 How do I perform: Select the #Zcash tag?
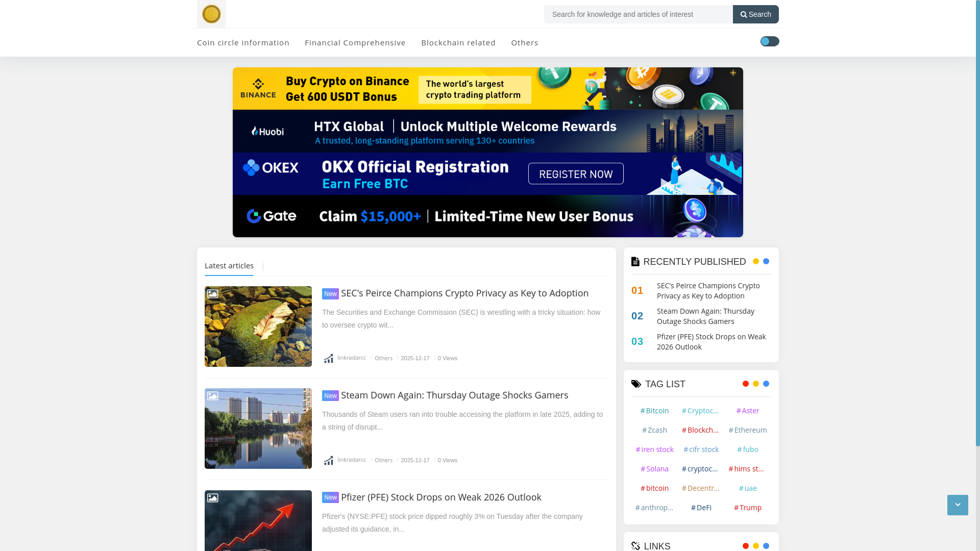(x=654, y=430)
